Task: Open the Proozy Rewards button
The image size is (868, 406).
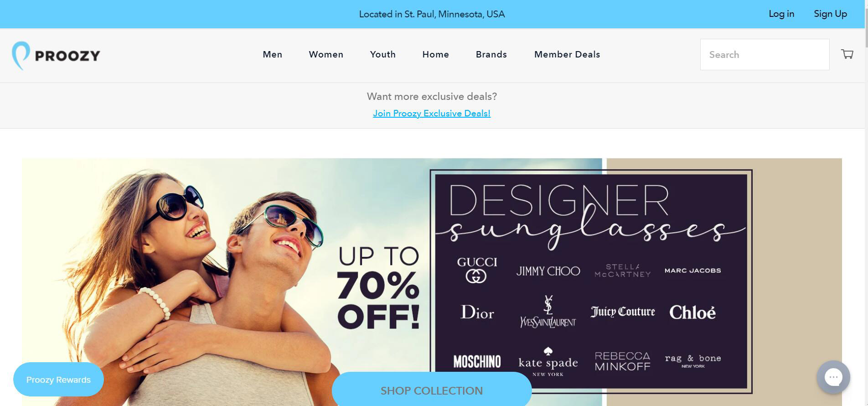Action: 58,379
